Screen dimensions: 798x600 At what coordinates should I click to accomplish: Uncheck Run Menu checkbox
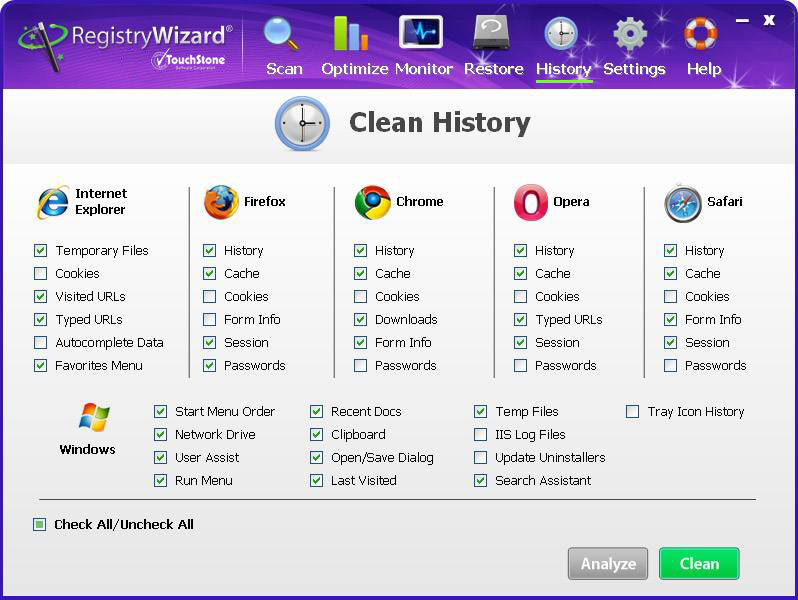pyautogui.click(x=160, y=480)
